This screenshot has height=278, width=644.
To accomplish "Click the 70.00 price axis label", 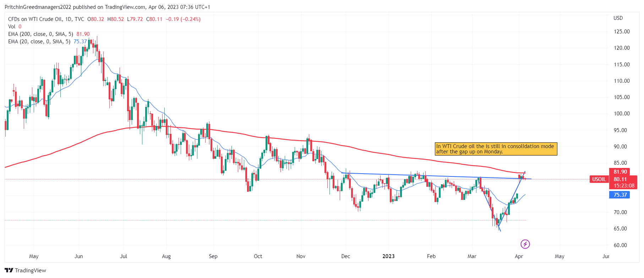I will 620,212.
